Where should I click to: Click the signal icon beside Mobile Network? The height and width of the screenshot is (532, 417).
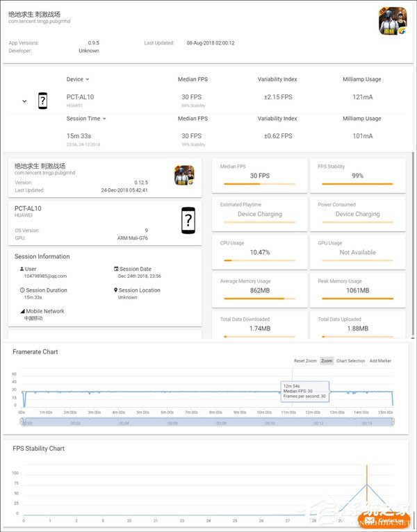point(22,311)
